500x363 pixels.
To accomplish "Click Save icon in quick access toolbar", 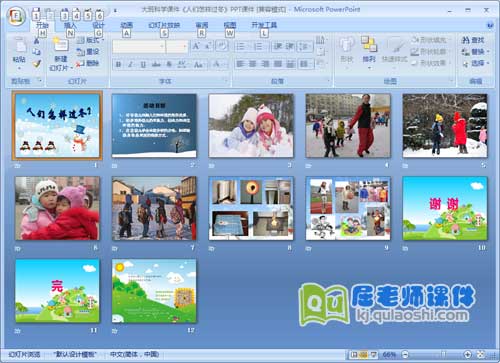I will pos(36,14).
